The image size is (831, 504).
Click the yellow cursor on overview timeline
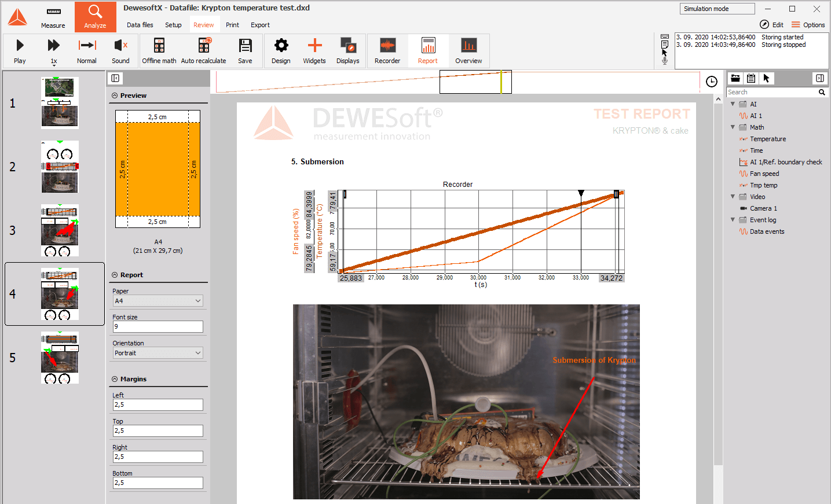(x=501, y=82)
